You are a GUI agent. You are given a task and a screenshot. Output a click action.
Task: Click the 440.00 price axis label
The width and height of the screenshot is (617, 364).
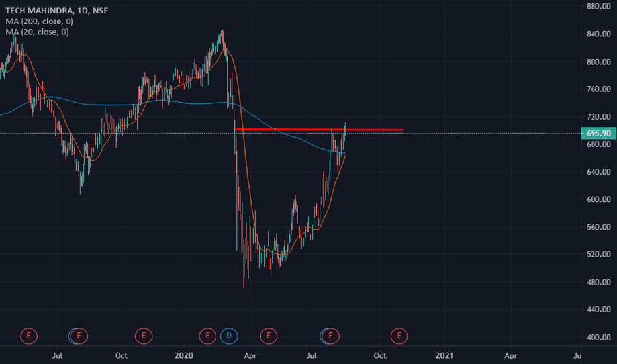pos(598,309)
